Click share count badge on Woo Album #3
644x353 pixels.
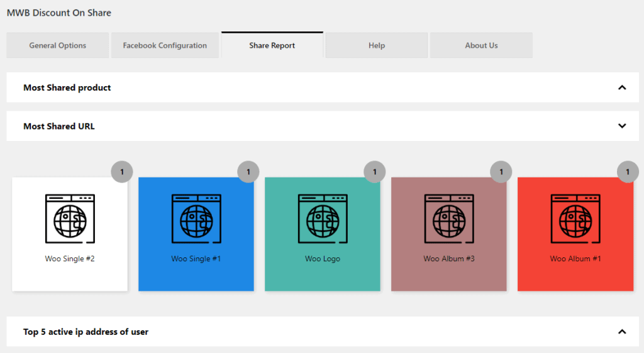(x=501, y=172)
